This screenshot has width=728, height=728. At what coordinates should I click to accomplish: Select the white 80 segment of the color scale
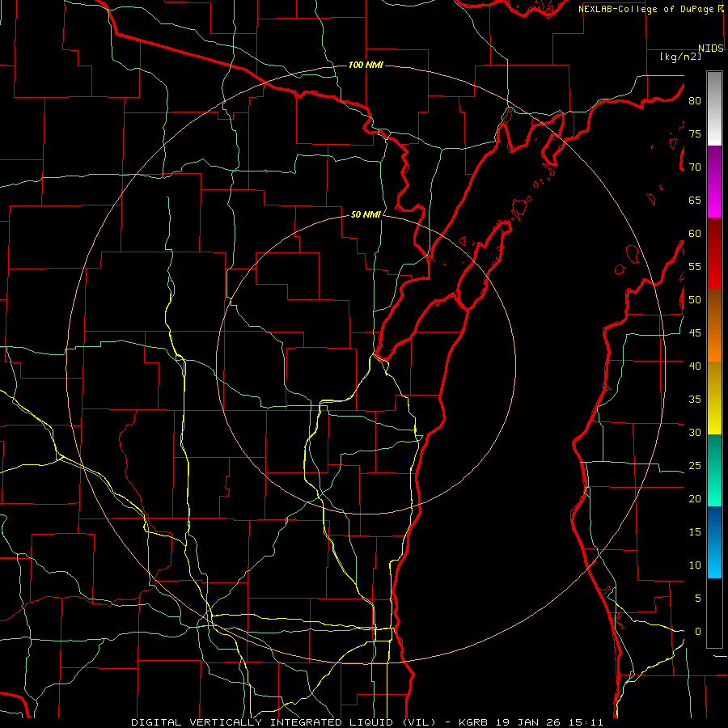714,109
